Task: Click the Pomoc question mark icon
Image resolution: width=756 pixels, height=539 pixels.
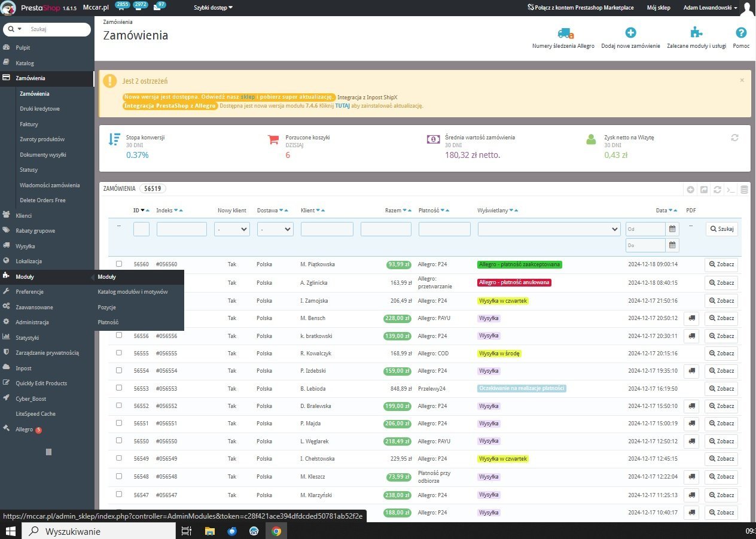Action: coord(741,34)
